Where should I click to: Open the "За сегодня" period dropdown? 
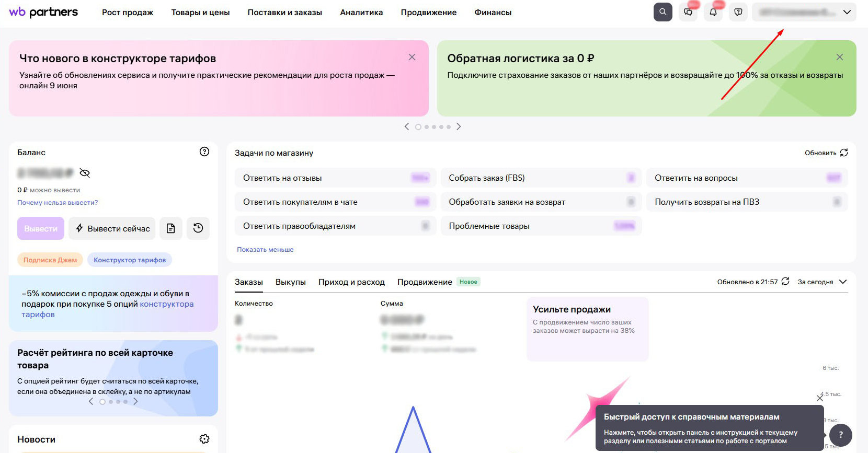tap(822, 282)
